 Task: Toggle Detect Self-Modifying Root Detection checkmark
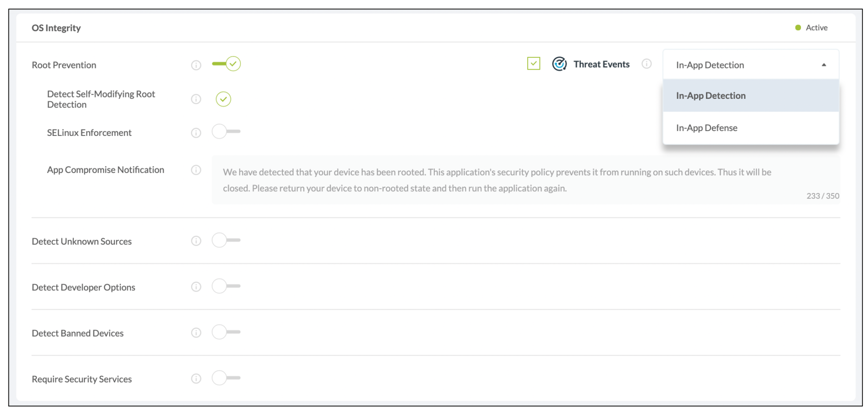(x=223, y=99)
